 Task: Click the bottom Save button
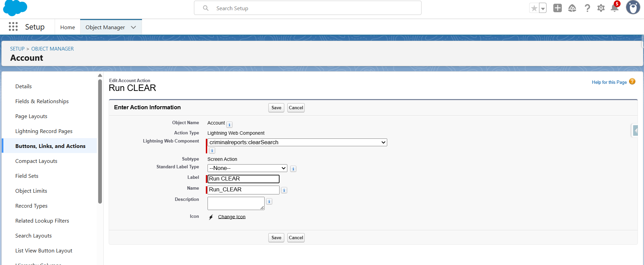pyautogui.click(x=276, y=238)
